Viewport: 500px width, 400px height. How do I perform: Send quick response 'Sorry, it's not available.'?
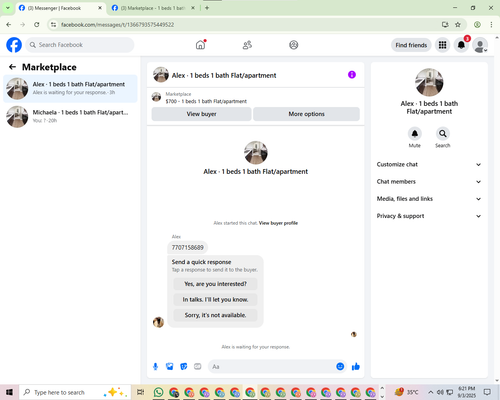click(x=215, y=315)
